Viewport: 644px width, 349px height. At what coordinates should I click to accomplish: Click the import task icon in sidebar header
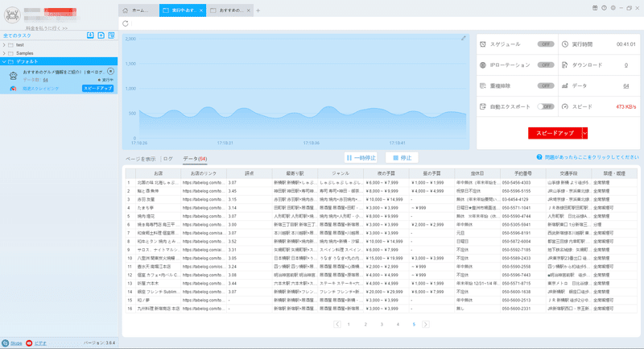[x=90, y=35]
